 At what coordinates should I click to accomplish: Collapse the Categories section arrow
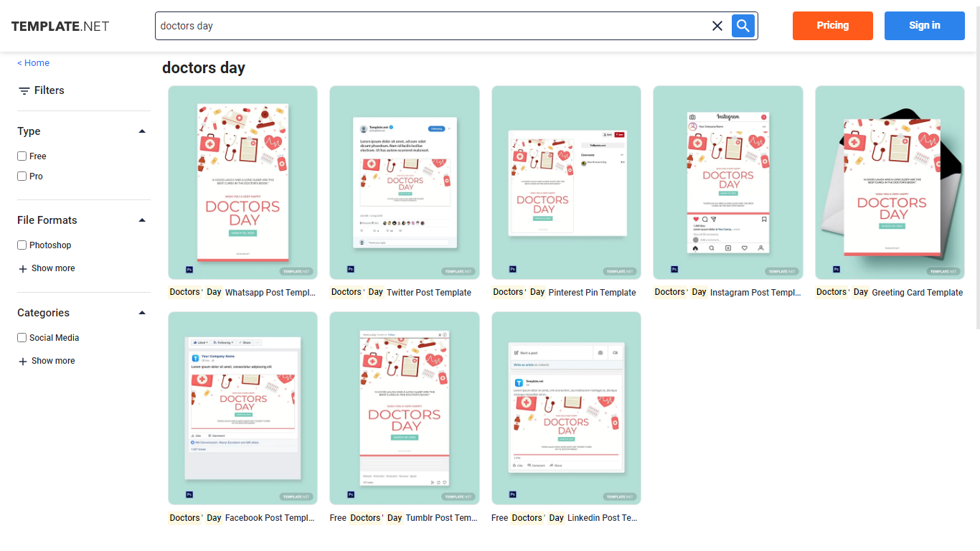142,313
